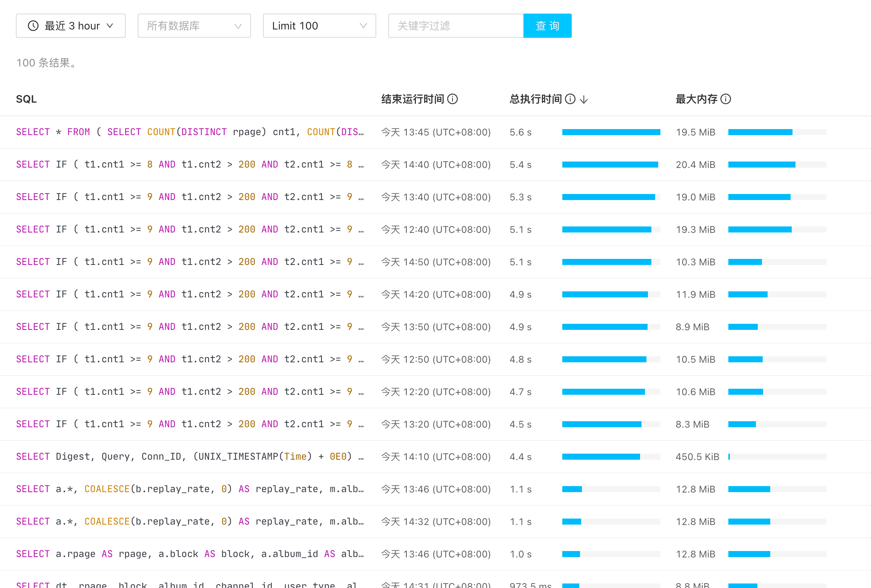Focus the 关键字过滤 keyword filter field

click(x=456, y=26)
